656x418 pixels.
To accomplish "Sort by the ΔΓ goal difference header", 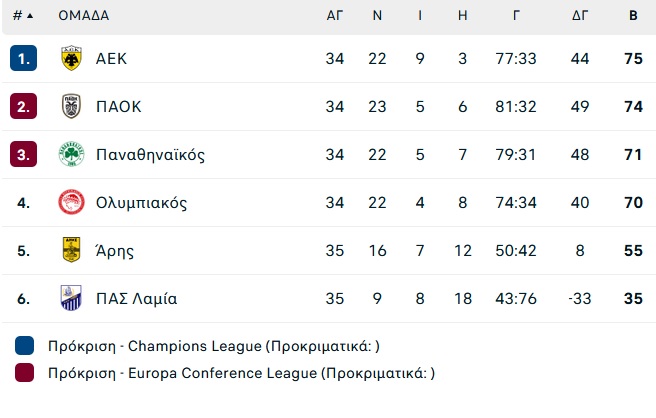I will (x=580, y=15).
